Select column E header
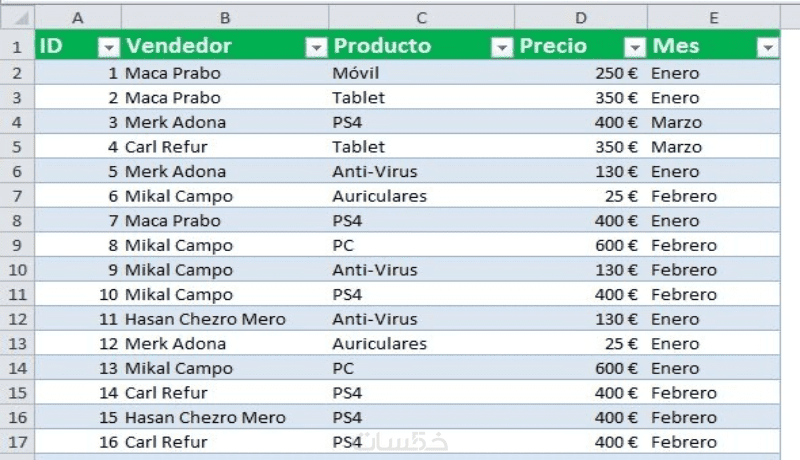The image size is (800, 460). tap(713, 17)
